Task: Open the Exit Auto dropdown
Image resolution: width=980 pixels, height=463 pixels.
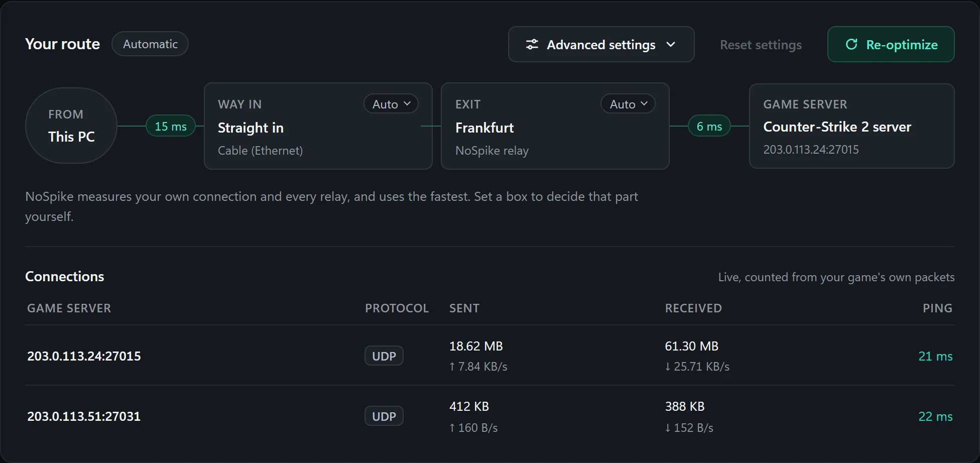Action: [x=628, y=104]
